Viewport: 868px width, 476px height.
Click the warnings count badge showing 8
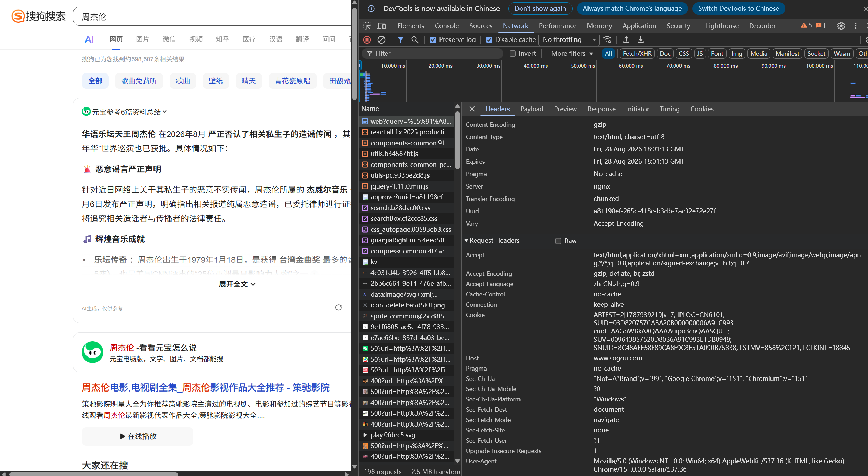[807, 25]
